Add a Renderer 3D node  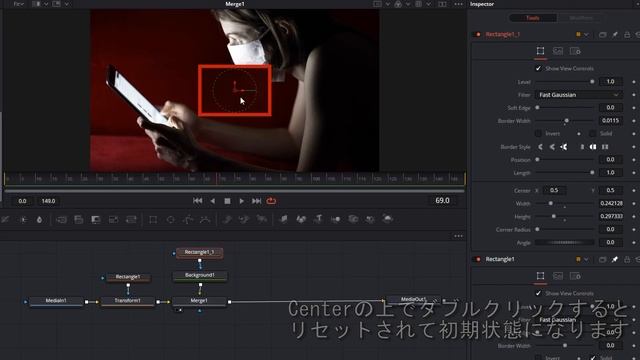(x=387, y=219)
